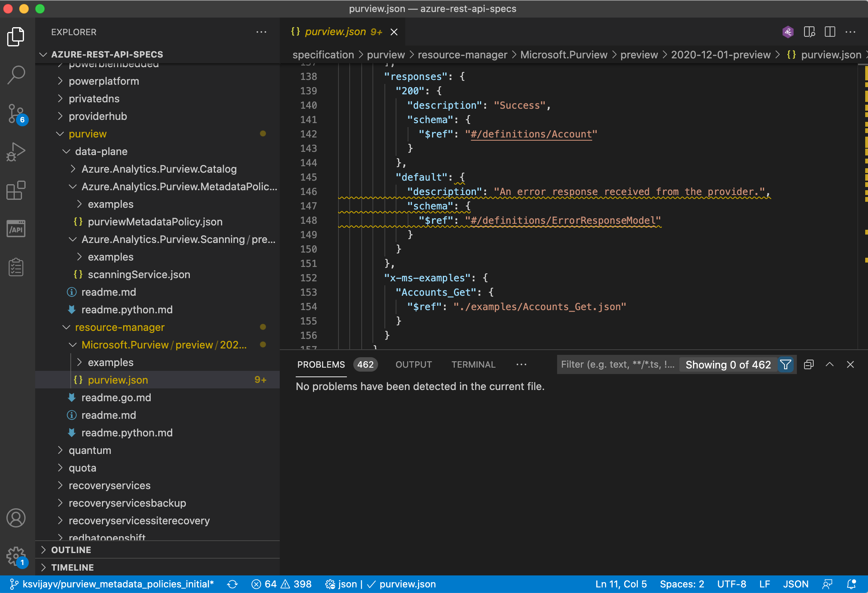The image size is (868, 593).
Task: Follow the #/definitions/Account reference link
Action: click(531, 134)
